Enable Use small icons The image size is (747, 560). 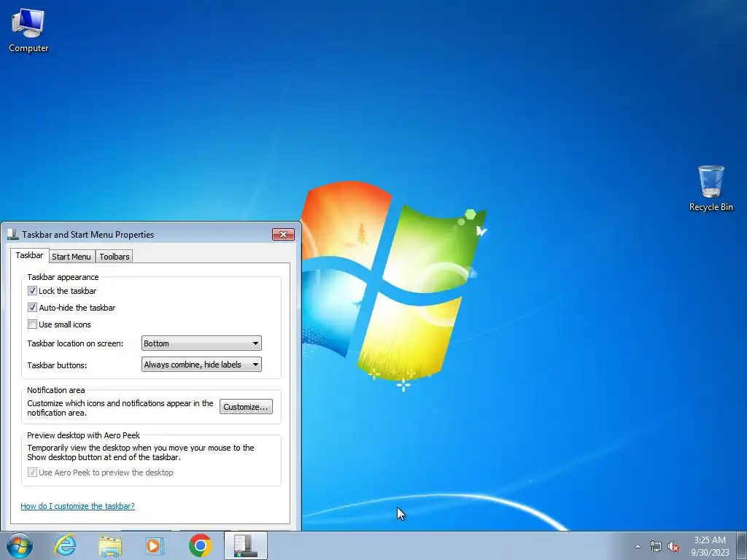click(32, 324)
